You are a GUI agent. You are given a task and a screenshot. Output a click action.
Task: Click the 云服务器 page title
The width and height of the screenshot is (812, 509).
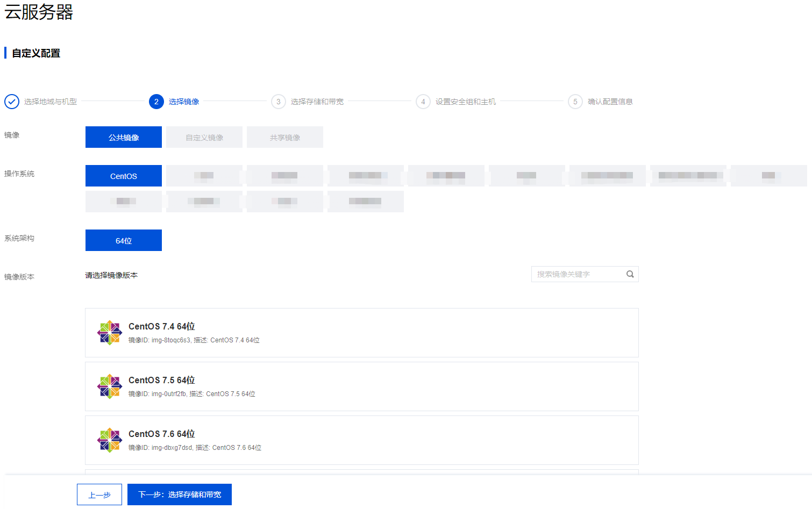coord(39,12)
